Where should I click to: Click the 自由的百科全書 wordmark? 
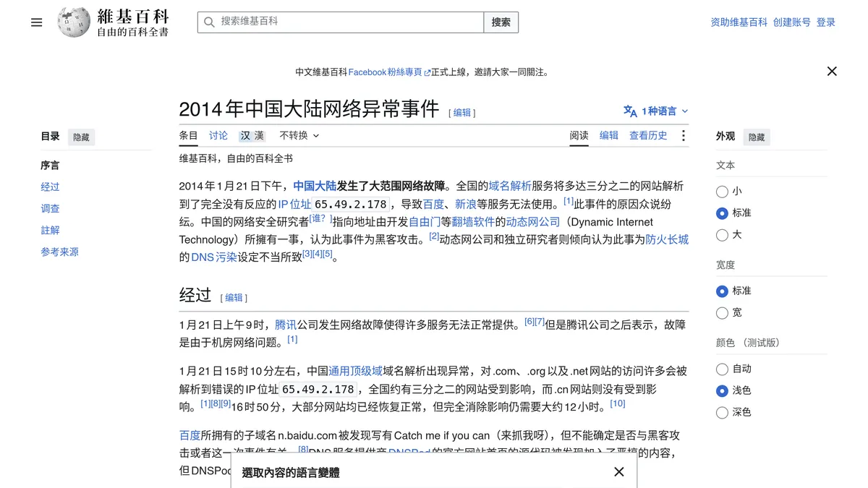pyautogui.click(x=132, y=32)
